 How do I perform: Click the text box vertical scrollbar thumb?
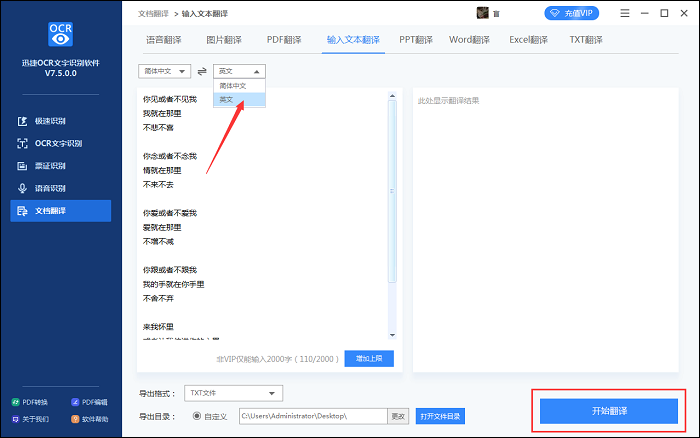click(392, 192)
